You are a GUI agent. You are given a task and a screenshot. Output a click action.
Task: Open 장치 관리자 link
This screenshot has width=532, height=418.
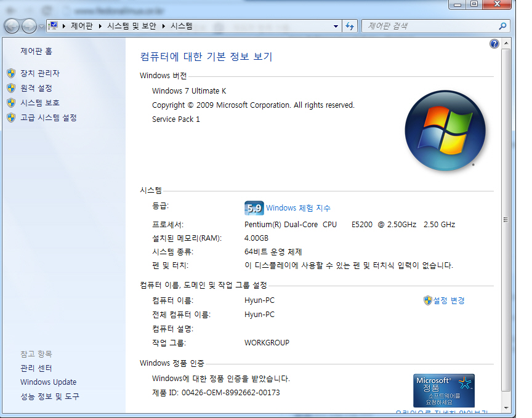[39, 73]
